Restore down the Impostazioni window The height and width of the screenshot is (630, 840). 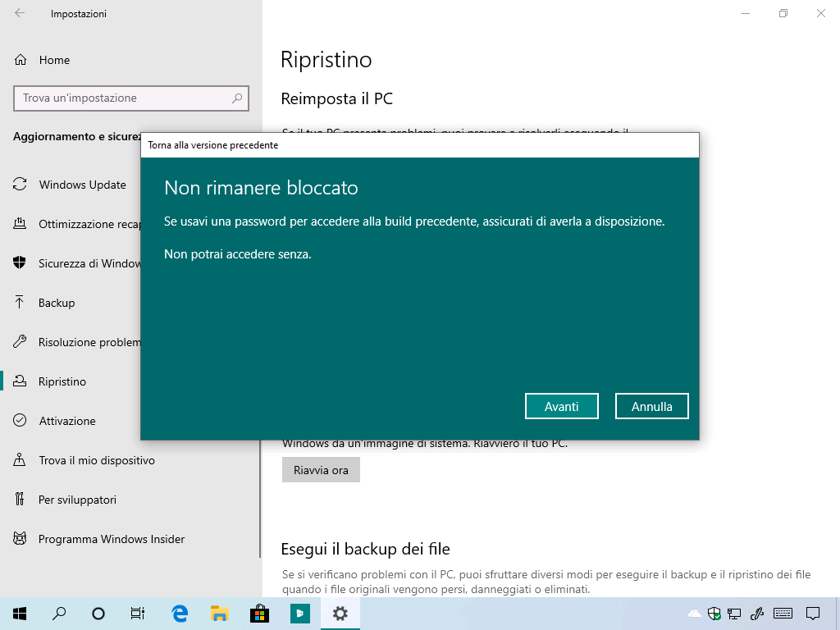783,13
